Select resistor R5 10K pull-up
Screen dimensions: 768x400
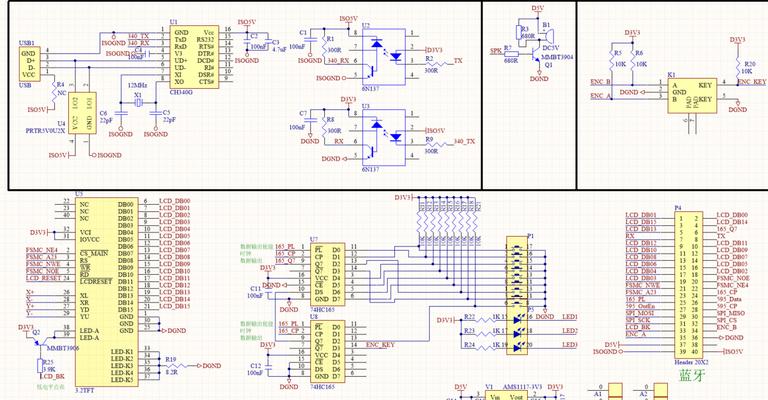611,61
